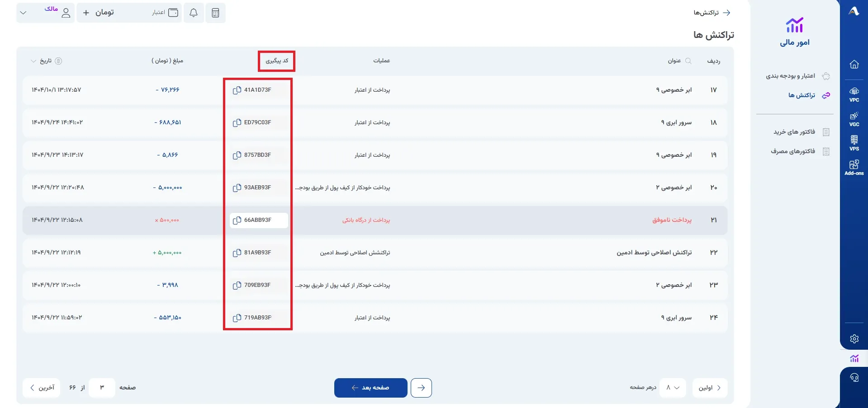Screen dimensions: 868x408
Task: Open VPC section in sidebar
Action: point(854,95)
